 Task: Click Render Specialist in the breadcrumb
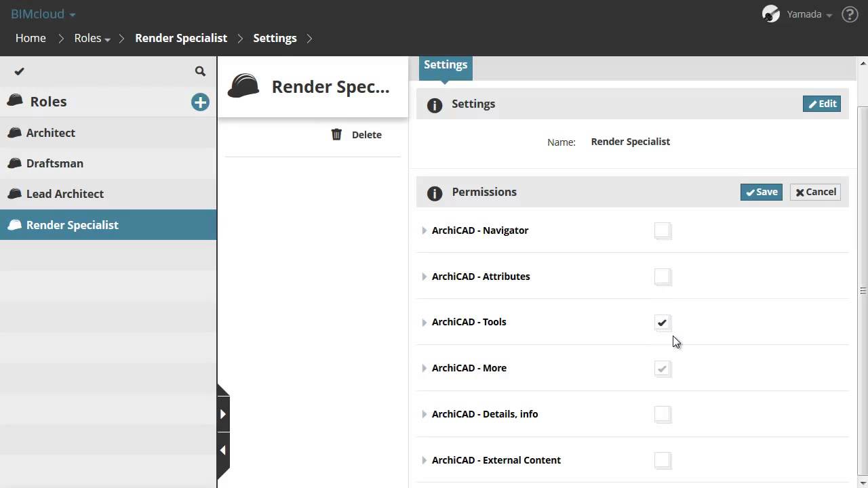click(181, 38)
